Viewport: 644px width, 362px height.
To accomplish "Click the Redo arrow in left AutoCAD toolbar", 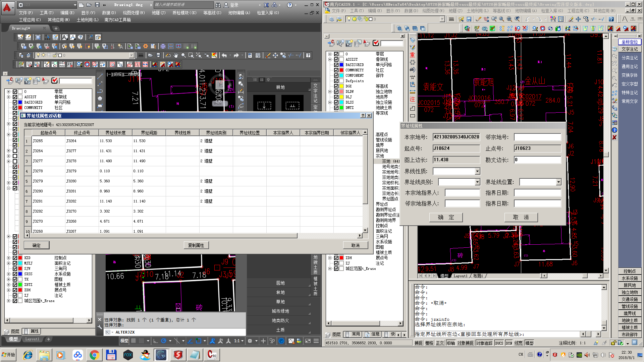I will click(x=236, y=55).
